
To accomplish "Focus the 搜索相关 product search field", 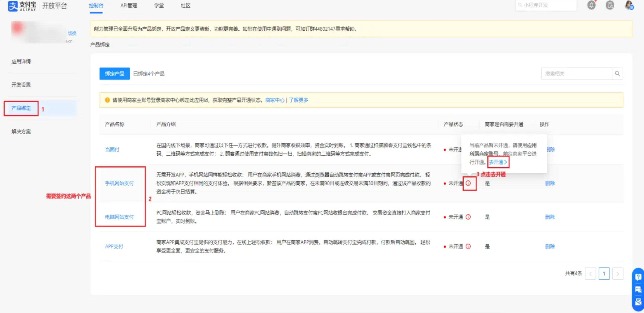I will tap(577, 74).
